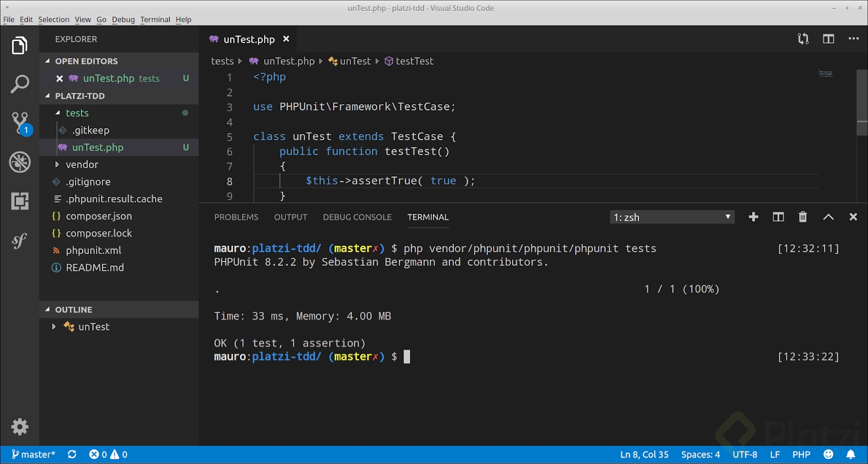Open the Debug view icon
This screenshot has height=464, width=868.
point(20,162)
